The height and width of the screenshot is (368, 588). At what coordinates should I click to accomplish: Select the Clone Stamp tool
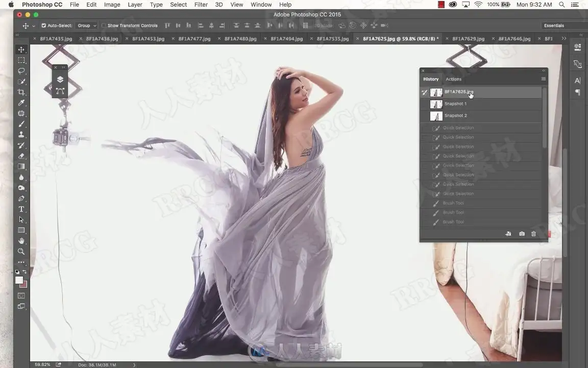click(21, 134)
